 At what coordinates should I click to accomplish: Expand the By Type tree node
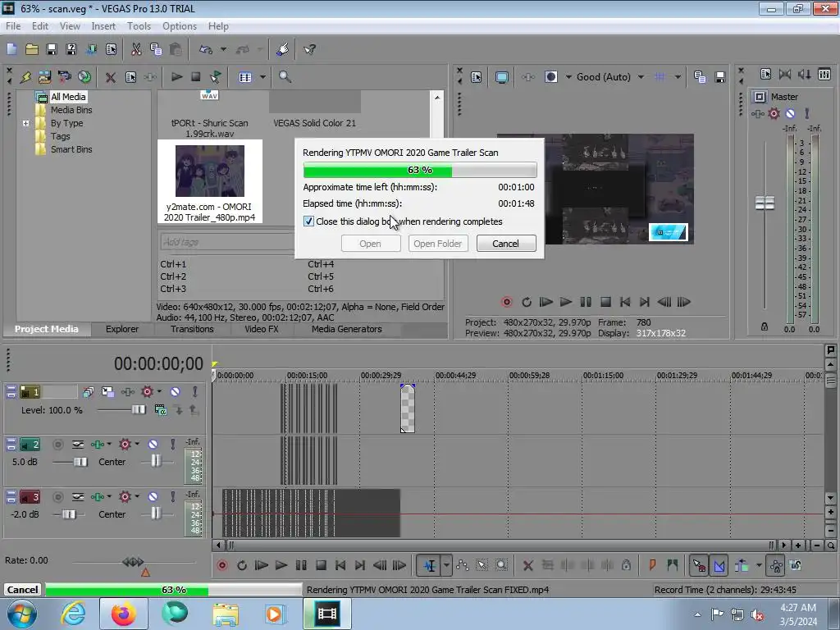tap(25, 123)
